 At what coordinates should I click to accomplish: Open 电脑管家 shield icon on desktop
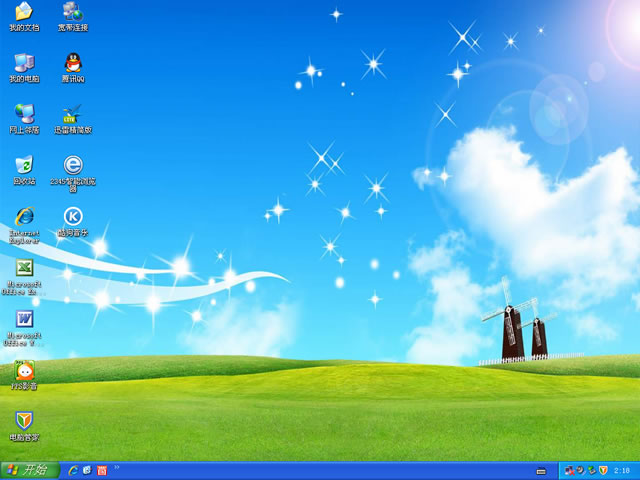[x=24, y=422]
